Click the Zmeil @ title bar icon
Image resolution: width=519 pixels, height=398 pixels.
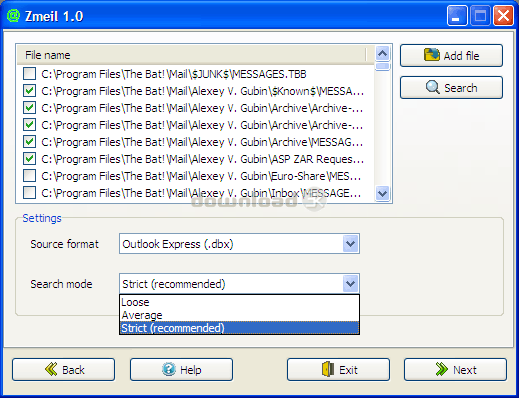13,16
